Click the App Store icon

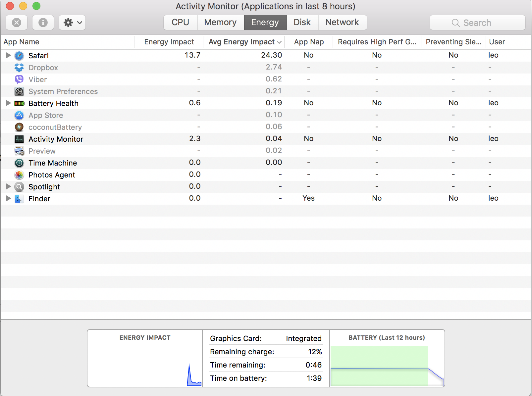[19, 115]
